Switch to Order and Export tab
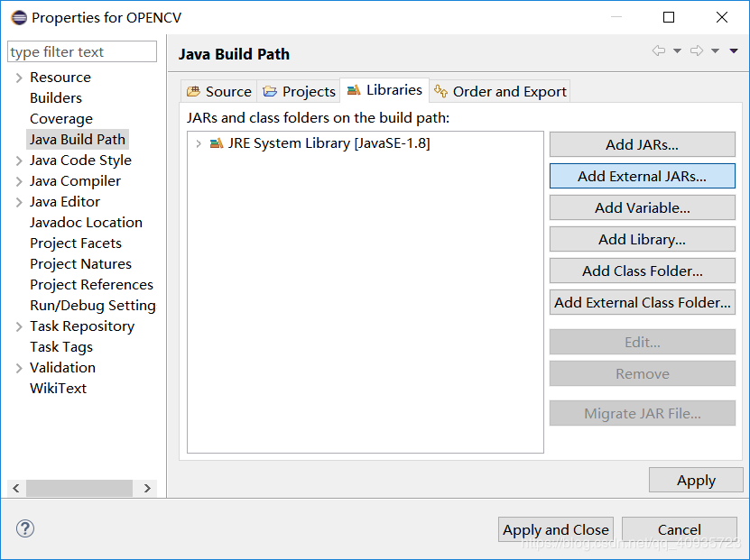Image resolution: width=750 pixels, height=560 pixels. click(x=500, y=91)
